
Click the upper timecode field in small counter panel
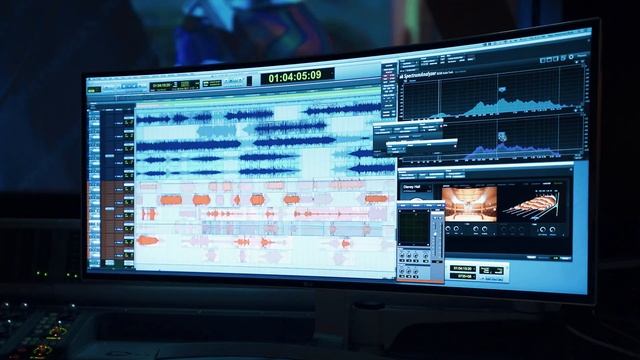point(463,269)
